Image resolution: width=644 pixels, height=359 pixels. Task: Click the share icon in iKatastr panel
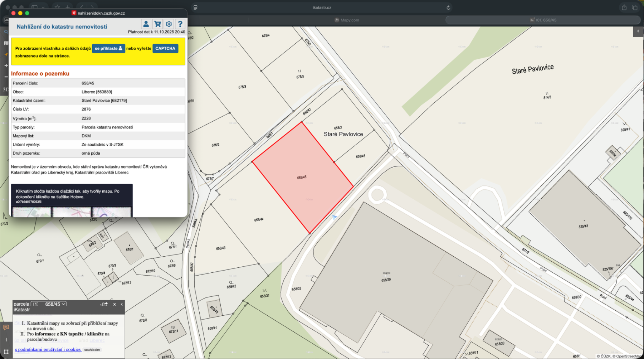pyautogui.click(x=105, y=304)
